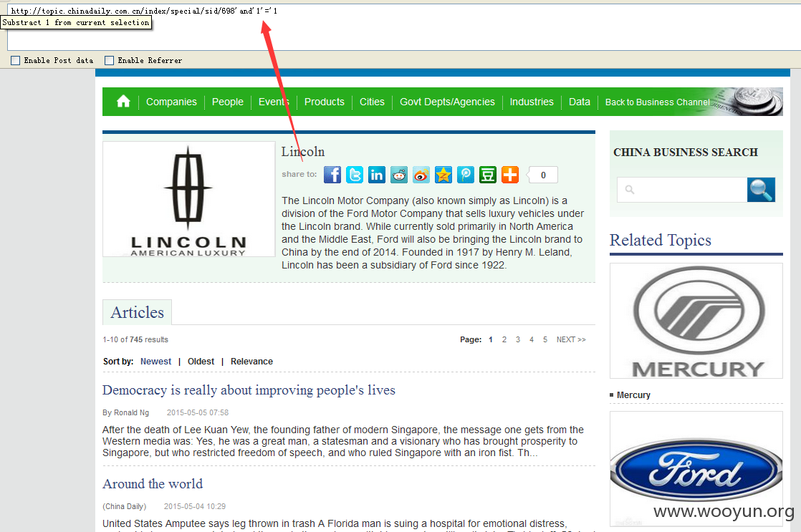Screen dimensions: 801x532
Task: Share Lincoln page on Reddit
Action: pos(399,175)
